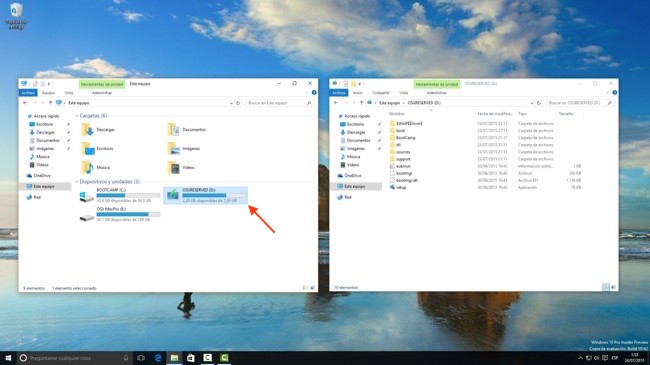Screen dimensions: 650x365
Task: Expand the ribbon in Este equipo window
Action: pyautogui.click(x=307, y=92)
